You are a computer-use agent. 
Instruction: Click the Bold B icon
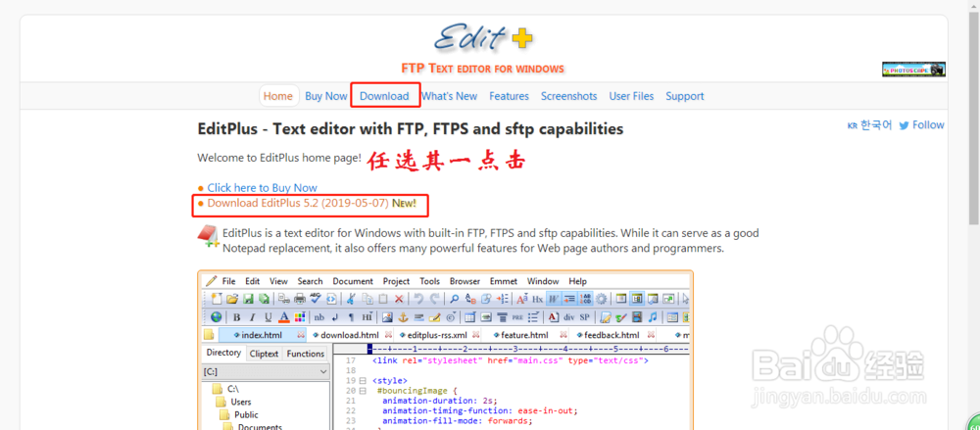point(236,317)
